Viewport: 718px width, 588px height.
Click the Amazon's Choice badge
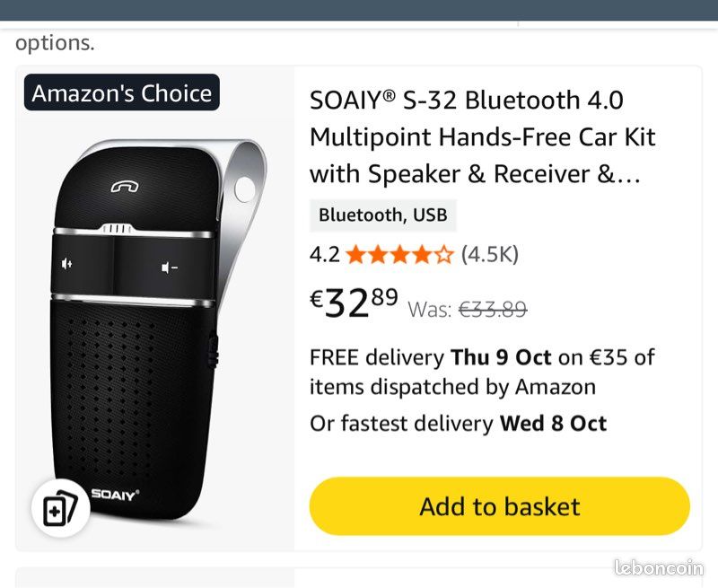point(121,92)
